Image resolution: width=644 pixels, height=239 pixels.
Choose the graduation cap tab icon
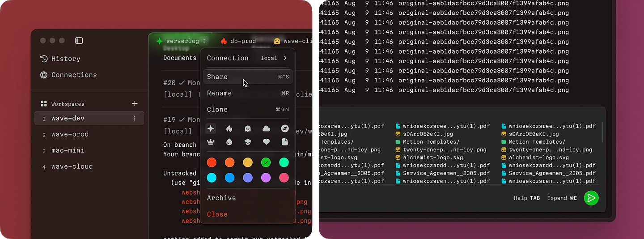248,142
